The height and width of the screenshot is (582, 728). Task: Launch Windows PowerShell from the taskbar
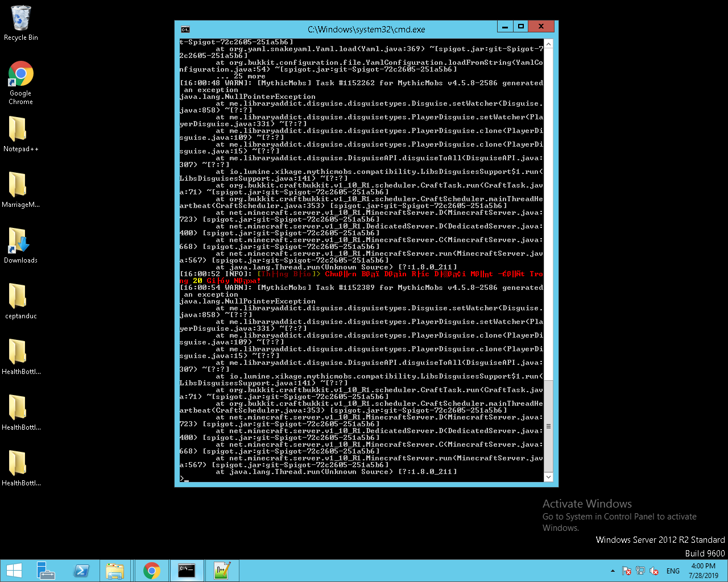point(81,571)
